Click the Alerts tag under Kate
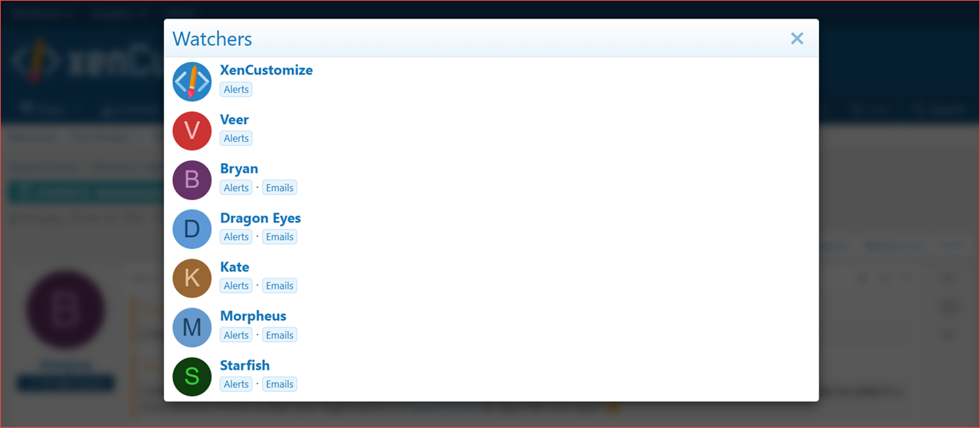The image size is (980, 428). (x=236, y=286)
